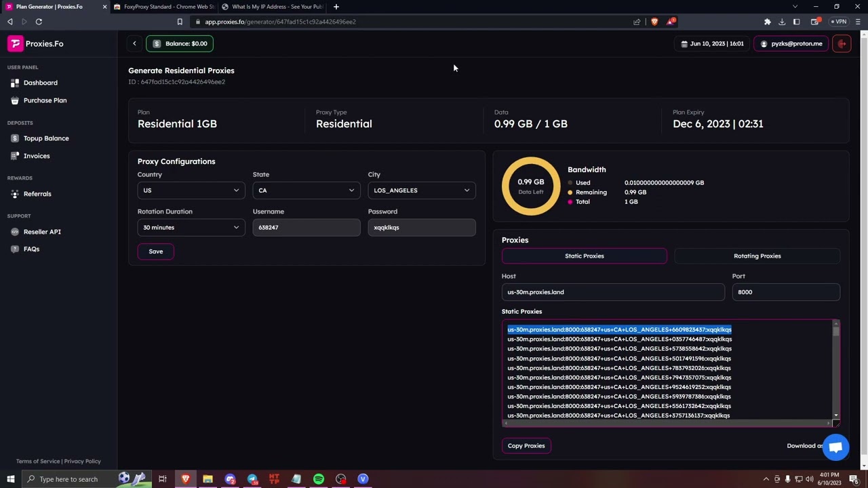
Task: Open the Referrals page
Action: pyautogui.click(x=31, y=194)
